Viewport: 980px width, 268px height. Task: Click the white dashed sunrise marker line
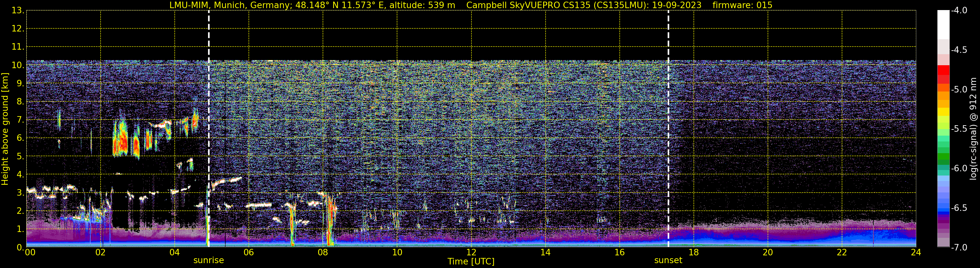tap(209, 129)
